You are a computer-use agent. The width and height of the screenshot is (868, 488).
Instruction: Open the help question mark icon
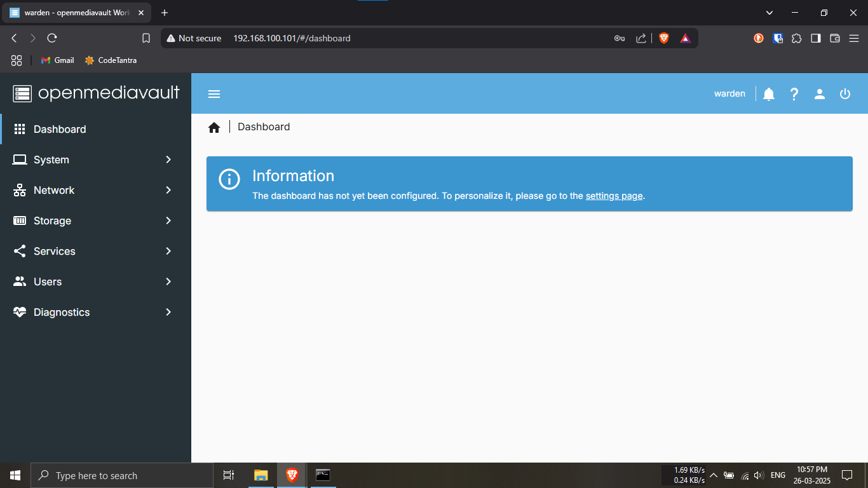click(x=794, y=94)
